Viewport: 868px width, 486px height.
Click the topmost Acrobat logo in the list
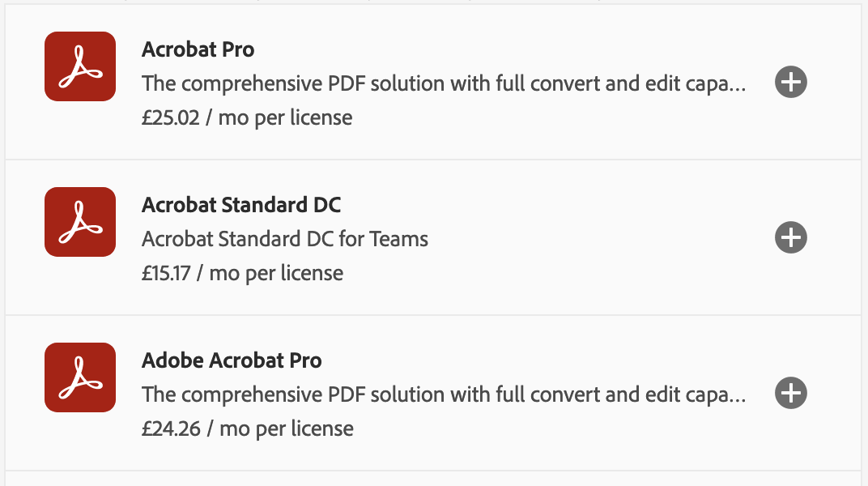point(79,66)
